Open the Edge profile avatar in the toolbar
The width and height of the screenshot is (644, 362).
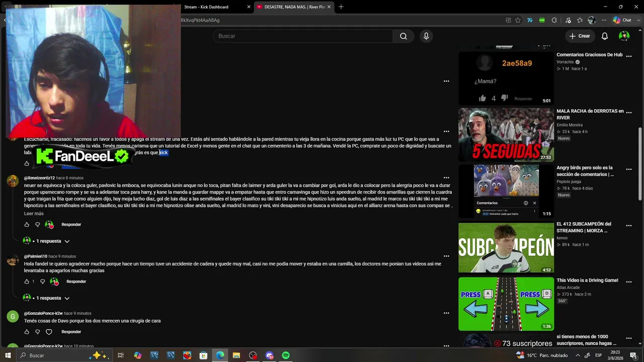pyautogui.click(x=592, y=20)
